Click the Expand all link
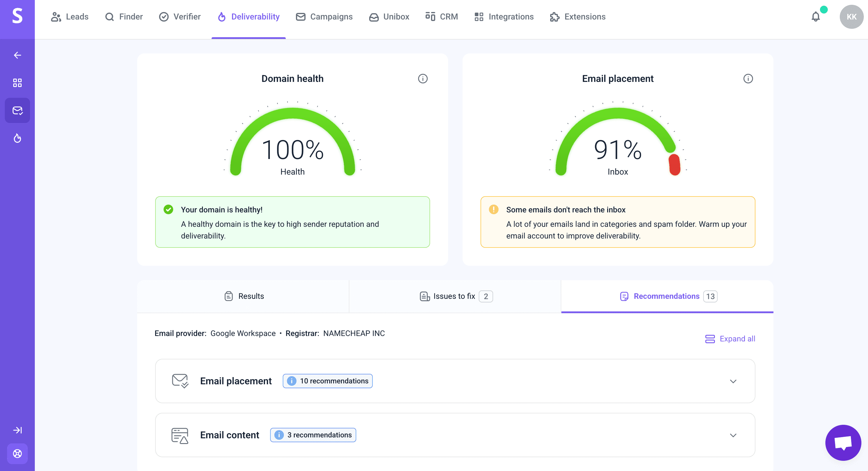868x471 pixels. (x=730, y=339)
